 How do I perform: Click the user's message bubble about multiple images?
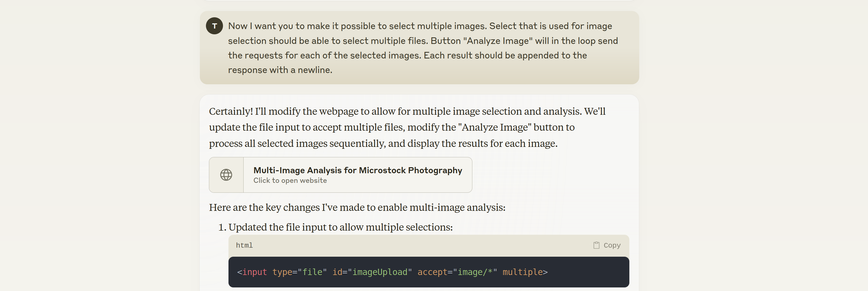(419, 47)
